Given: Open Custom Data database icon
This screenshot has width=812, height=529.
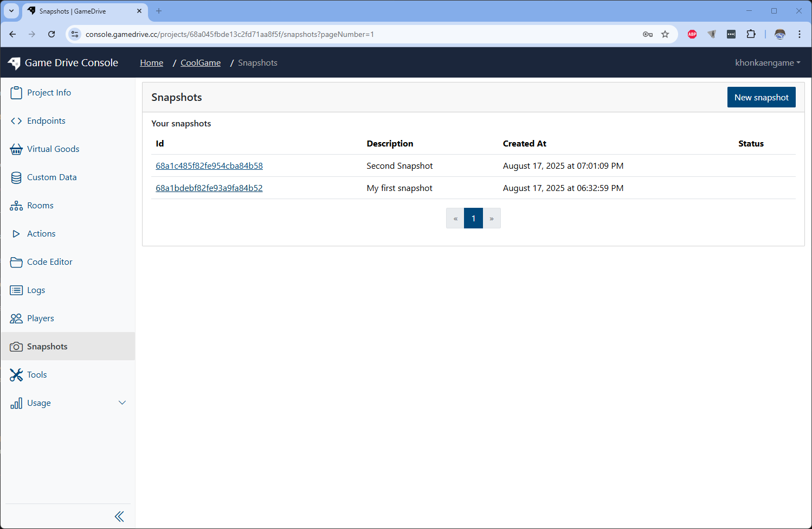Looking at the screenshot, I should click(16, 177).
